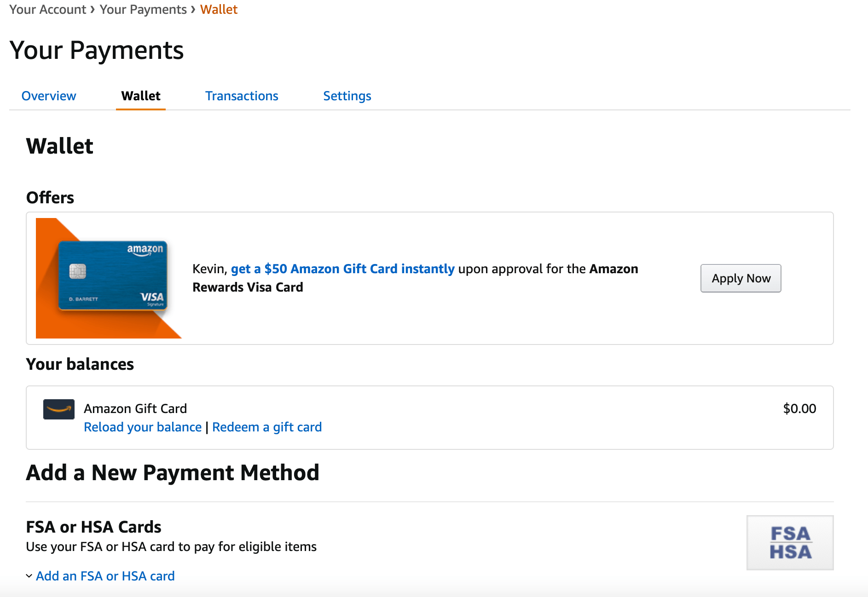Click the Reload your balance link

(143, 427)
